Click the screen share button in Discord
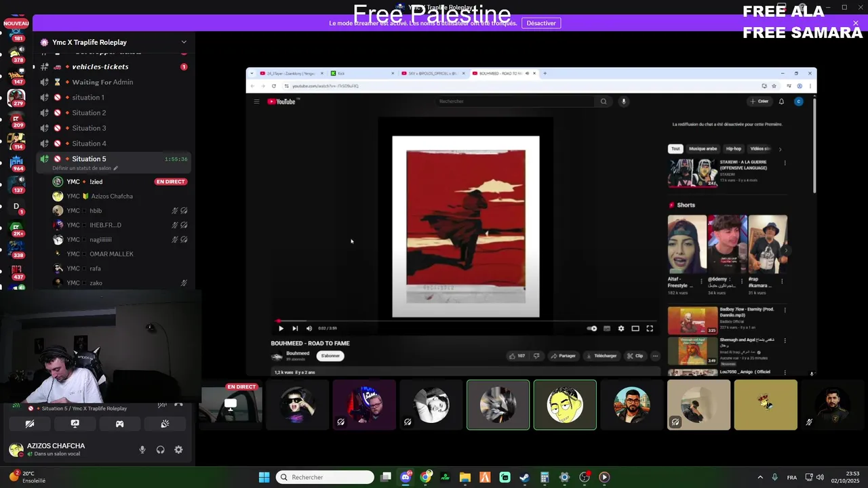 click(75, 424)
